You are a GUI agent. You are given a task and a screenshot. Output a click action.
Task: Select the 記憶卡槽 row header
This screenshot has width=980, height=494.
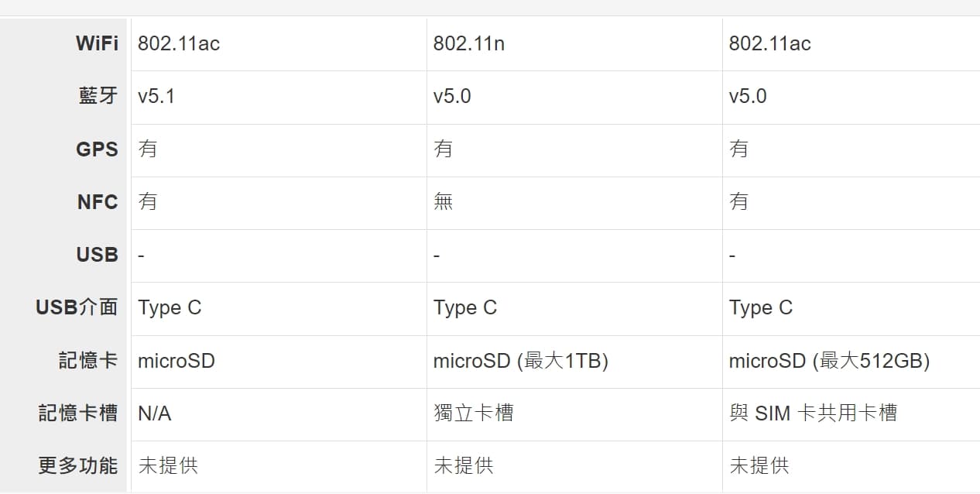tap(78, 413)
